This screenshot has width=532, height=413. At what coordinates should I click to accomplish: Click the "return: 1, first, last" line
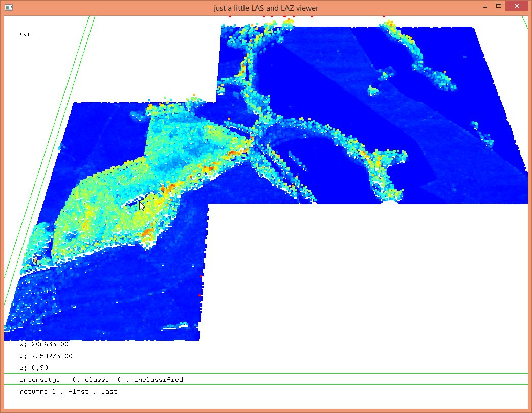click(x=69, y=392)
